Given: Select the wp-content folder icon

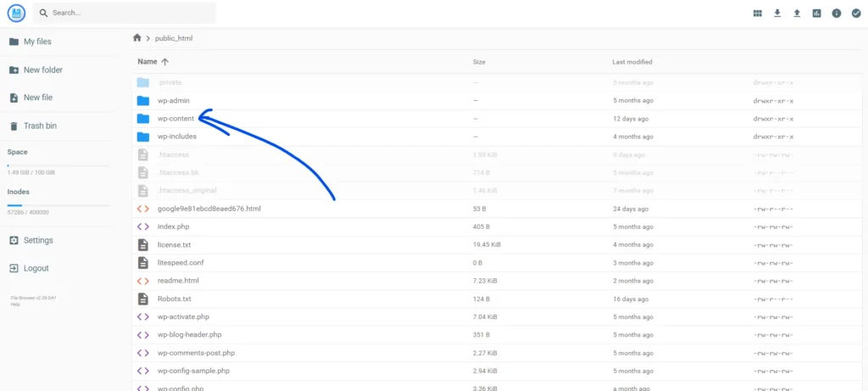Looking at the screenshot, I should pyautogui.click(x=143, y=119).
